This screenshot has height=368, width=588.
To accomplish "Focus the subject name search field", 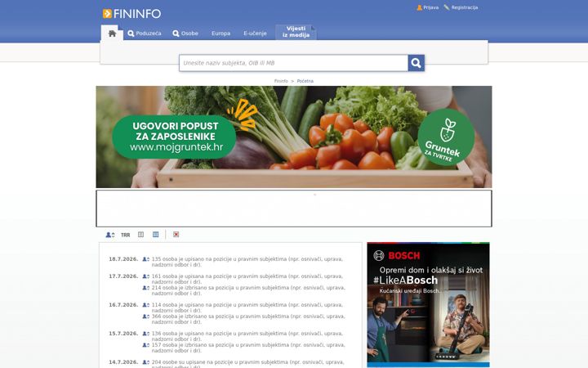I will [294, 63].
